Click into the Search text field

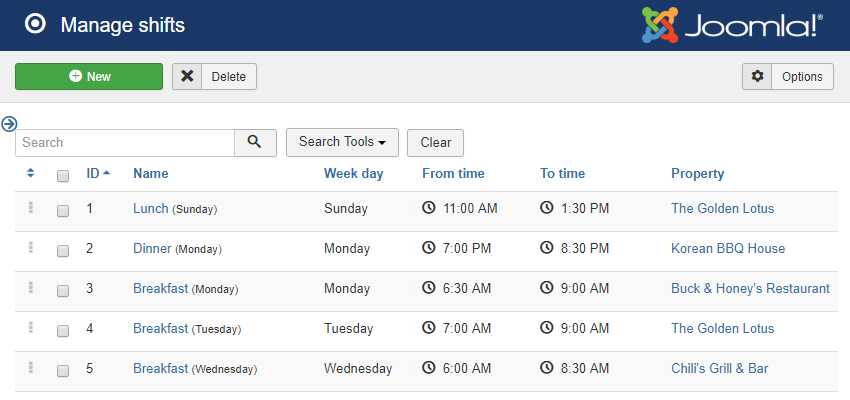[x=125, y=143]
